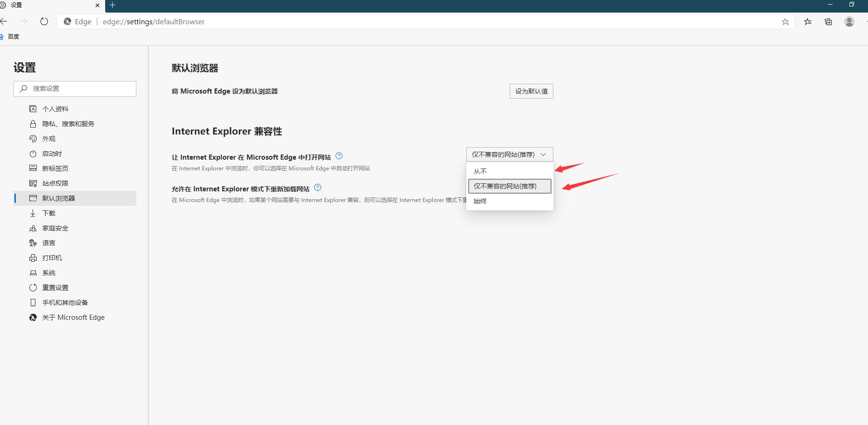Click help icon beside 中打开网站
Viewport: 868px width, 425px height.
[339, 156]
